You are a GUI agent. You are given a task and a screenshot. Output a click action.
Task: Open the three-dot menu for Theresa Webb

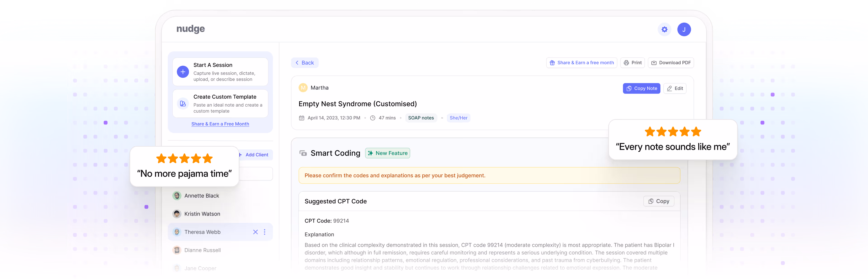(x=264, y=232)
